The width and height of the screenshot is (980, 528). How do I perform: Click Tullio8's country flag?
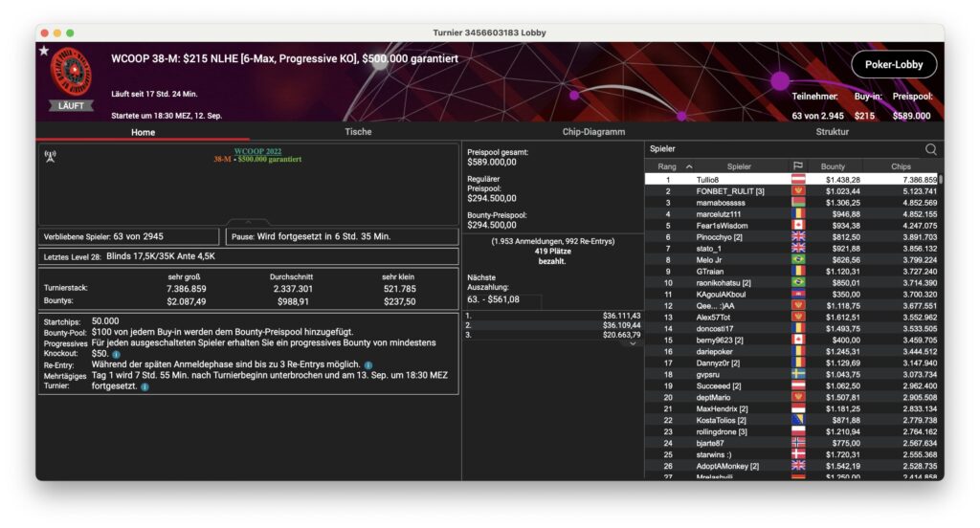(x=797, y=180)
